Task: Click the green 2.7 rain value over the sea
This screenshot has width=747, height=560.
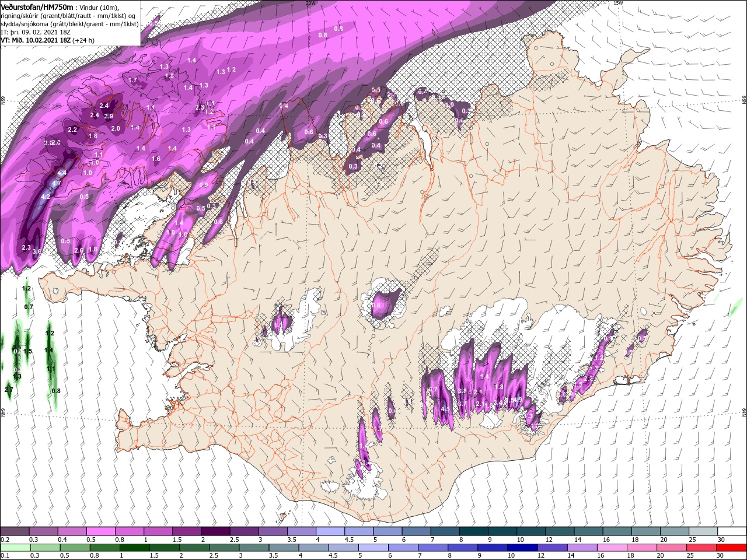Action: (9, 389)
